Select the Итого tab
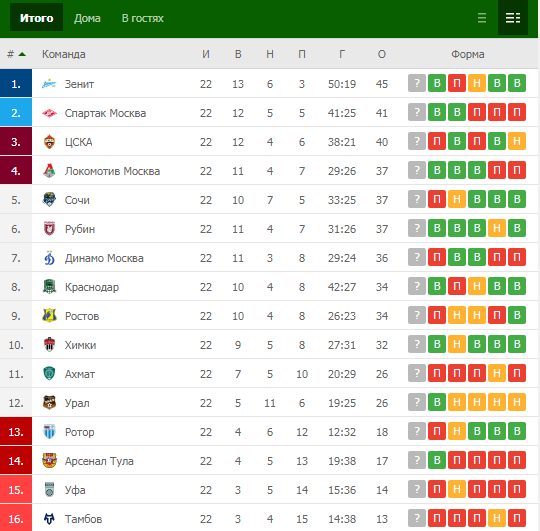540x531 pixels. (37, 18)
